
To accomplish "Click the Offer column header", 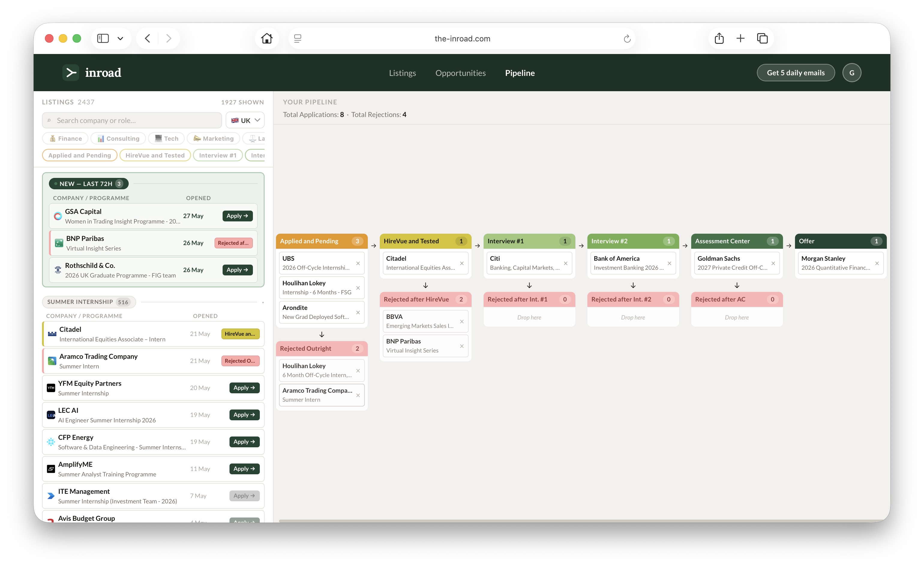I will 840,241.
